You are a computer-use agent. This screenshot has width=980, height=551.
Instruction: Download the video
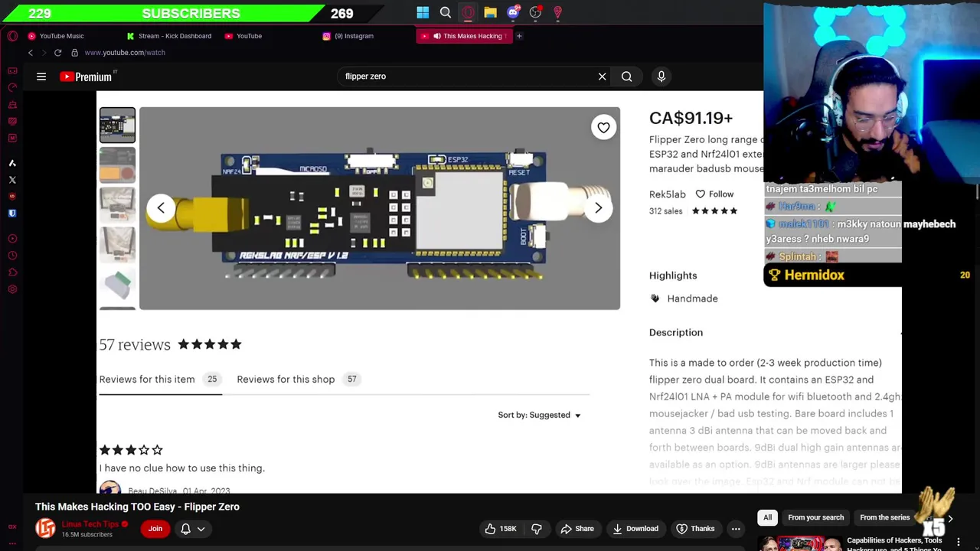pyautogui.click(x=635, y=529)
